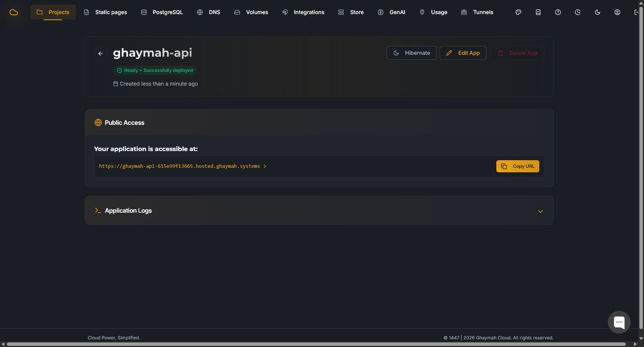
Task: Click the scroll-left arrow of horizontal scrollbar
Action: coord(3,344)
